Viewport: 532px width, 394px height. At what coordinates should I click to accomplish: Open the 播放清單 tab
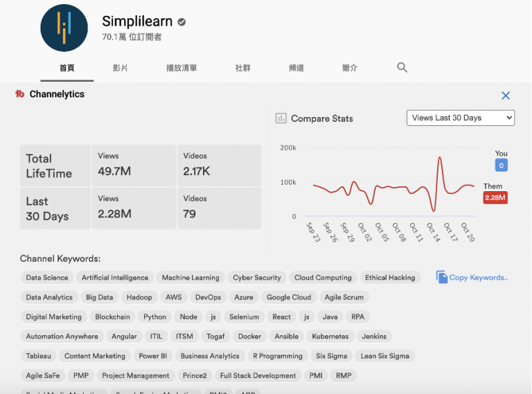coord(181,68)
